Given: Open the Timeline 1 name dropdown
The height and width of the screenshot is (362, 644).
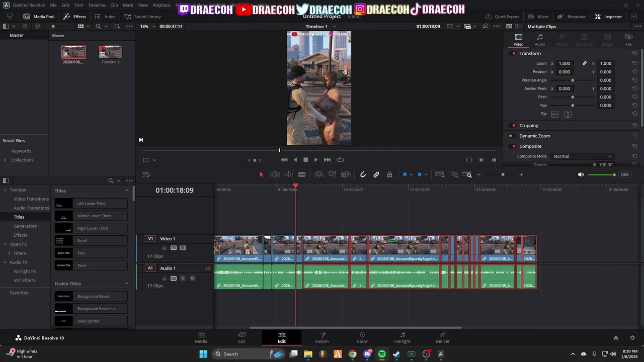Looking at the screenshot, I should tap(320, 26).
